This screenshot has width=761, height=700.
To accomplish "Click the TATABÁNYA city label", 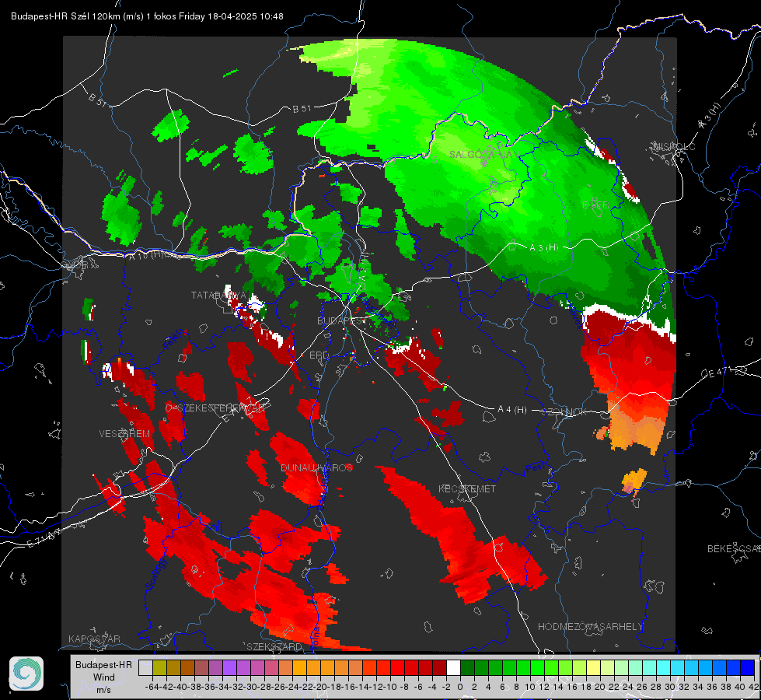I will point(218,296).
